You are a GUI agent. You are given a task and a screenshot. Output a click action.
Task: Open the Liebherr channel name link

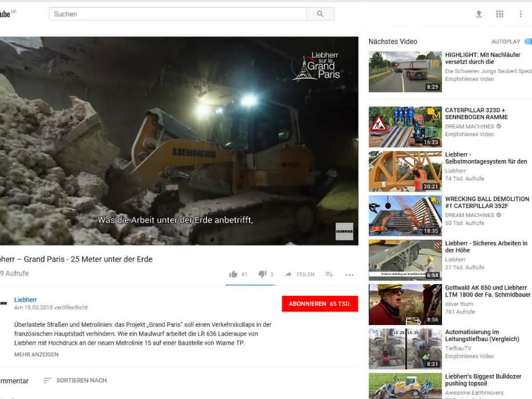(x=26, y=300)
